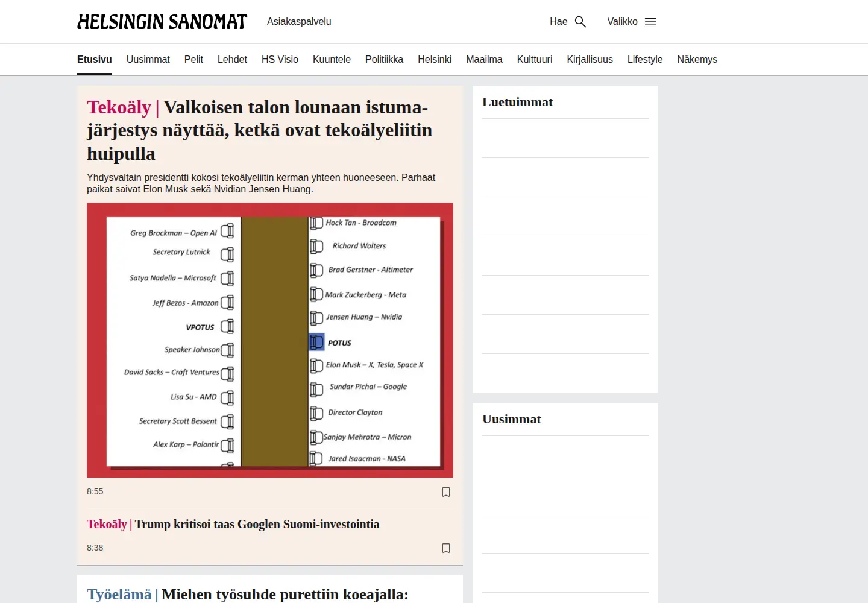Click the Valikko menu label
This screenshot has width=868, height=603.
click(622, 22)
